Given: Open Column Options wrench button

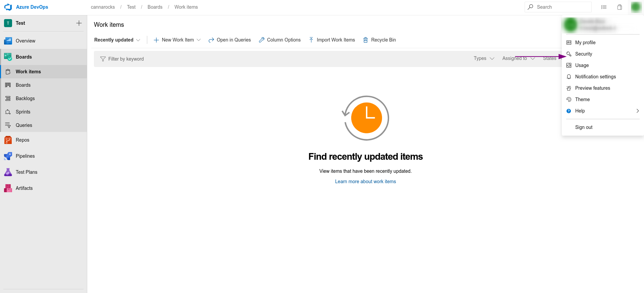Looking at the screenshot, I should [280, 40].
